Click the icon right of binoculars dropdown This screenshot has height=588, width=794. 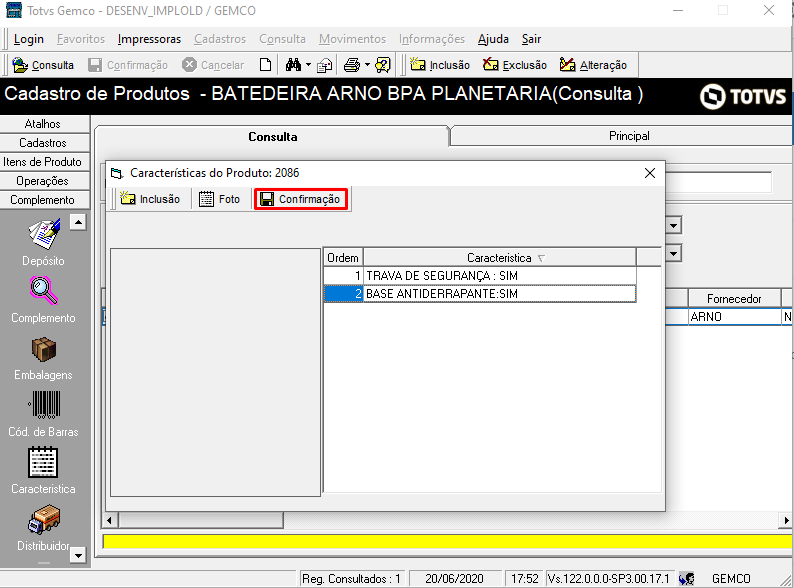click(x=325, y=65)
